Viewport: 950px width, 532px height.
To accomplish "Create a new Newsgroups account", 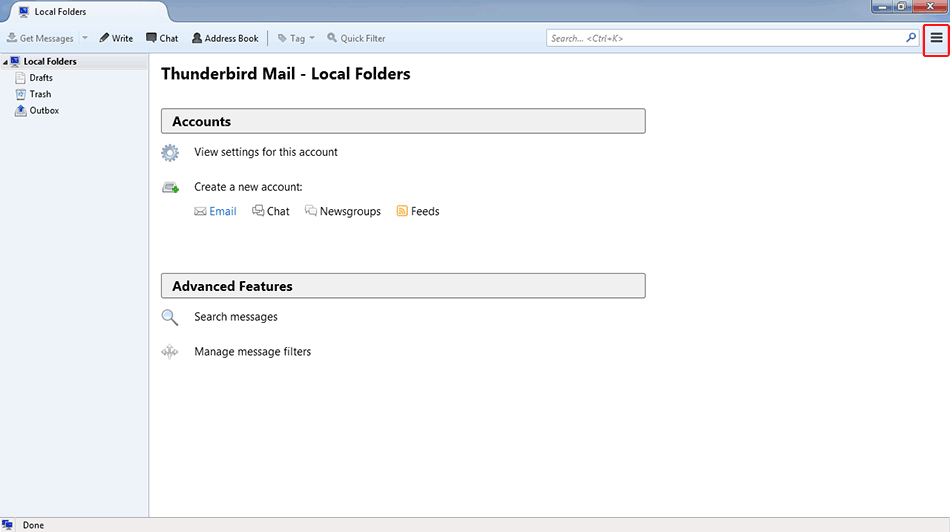I will (350, 211).
